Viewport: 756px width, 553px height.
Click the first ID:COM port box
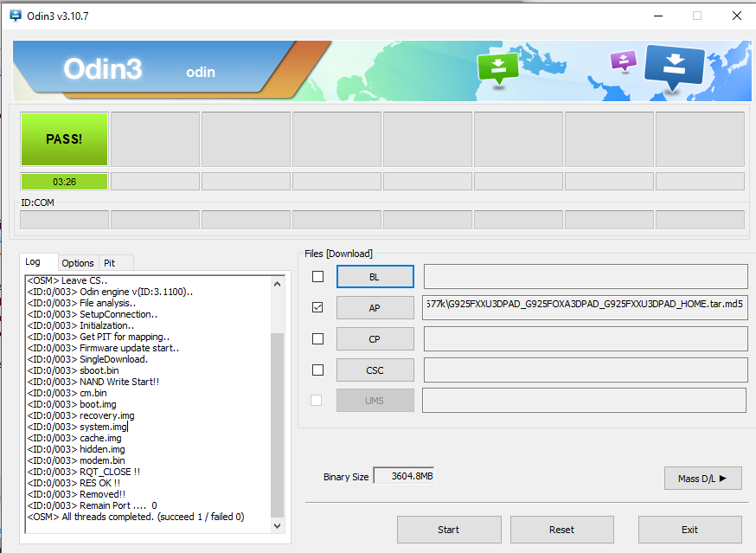pos(64,220)
